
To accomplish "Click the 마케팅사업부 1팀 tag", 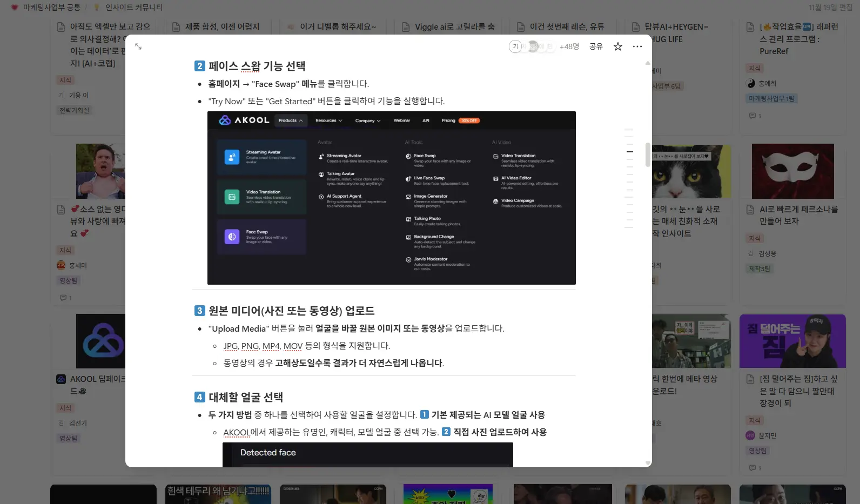I will [771, 98].
